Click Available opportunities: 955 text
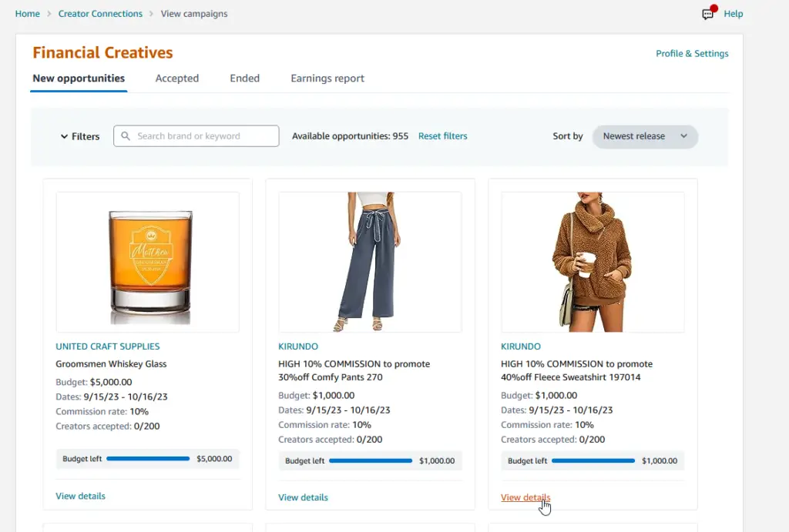The image size is (789, 532). [351, 136]
